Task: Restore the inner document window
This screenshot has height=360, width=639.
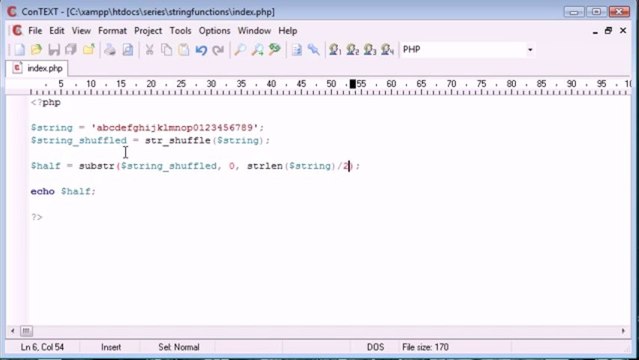Action: point(608,31)
